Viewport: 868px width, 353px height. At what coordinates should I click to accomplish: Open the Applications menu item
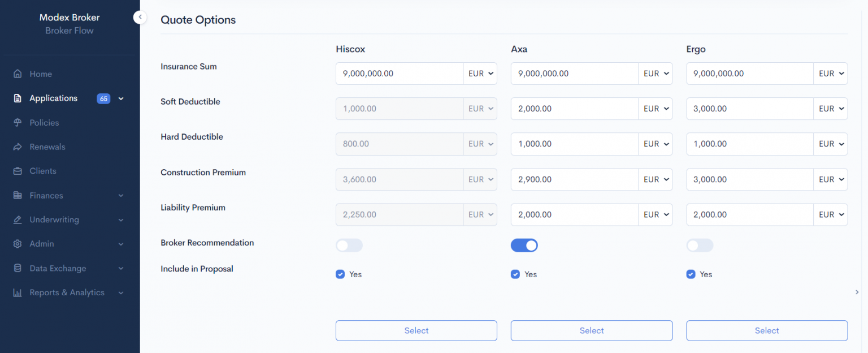(53, 98)
